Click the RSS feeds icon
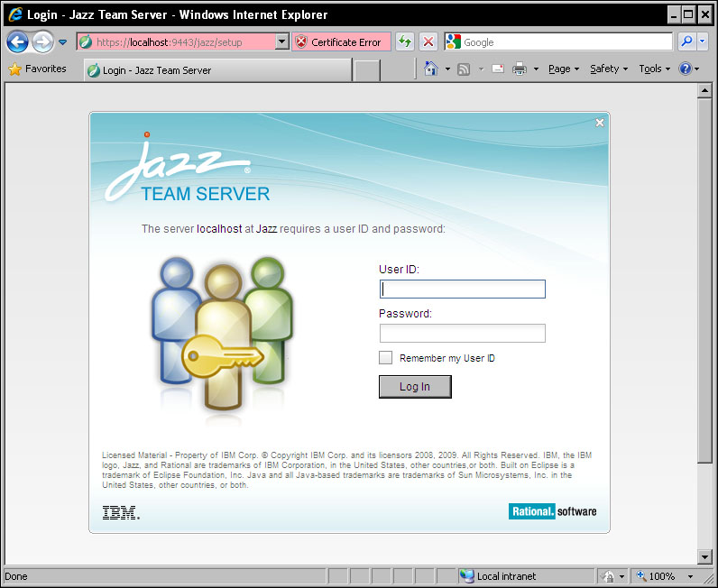 pyautogui.click(x=464, y=69)
